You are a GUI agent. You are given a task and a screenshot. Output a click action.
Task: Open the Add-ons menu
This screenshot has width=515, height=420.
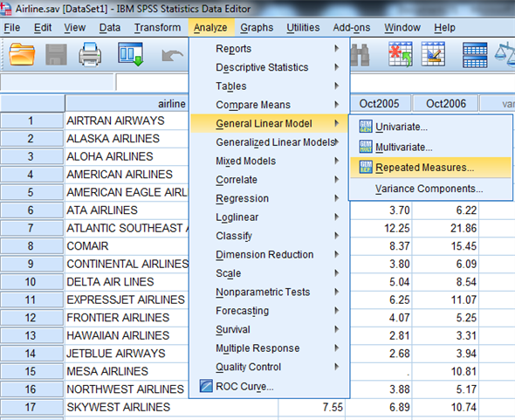[352, 28]
